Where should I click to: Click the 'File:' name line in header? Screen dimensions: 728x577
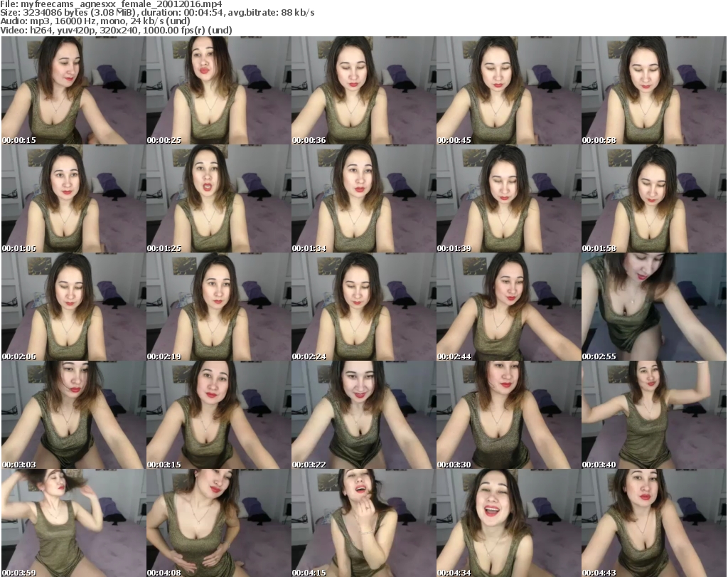point(112,4)
